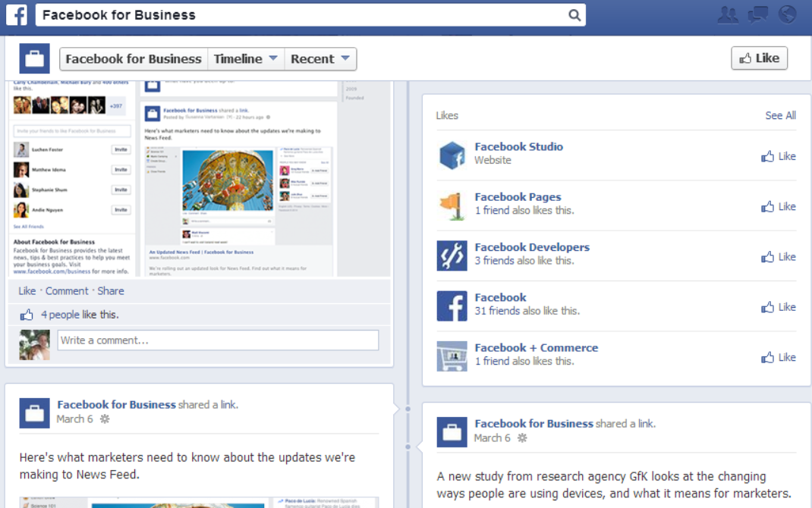Click the Facebook logo home icon
The image size is (812, 508).
tap(17, 14)
